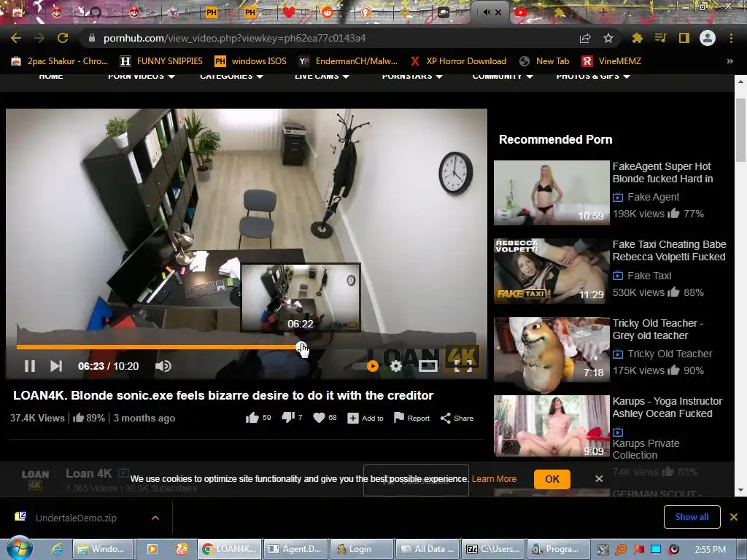The image size is (747, 560).
Task: Open the Windows Start orb
Action: point(20,548)
